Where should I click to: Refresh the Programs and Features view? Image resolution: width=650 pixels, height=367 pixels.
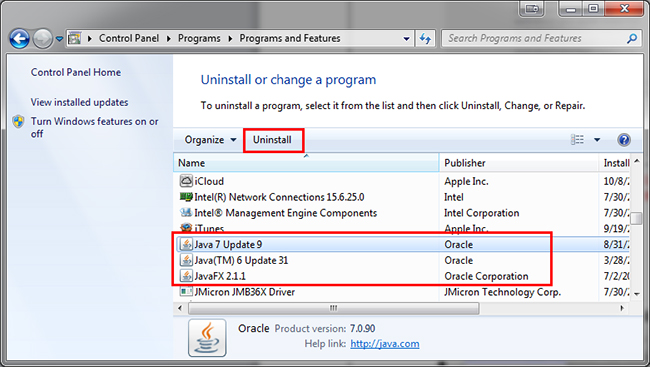click(x=425, y=39)
